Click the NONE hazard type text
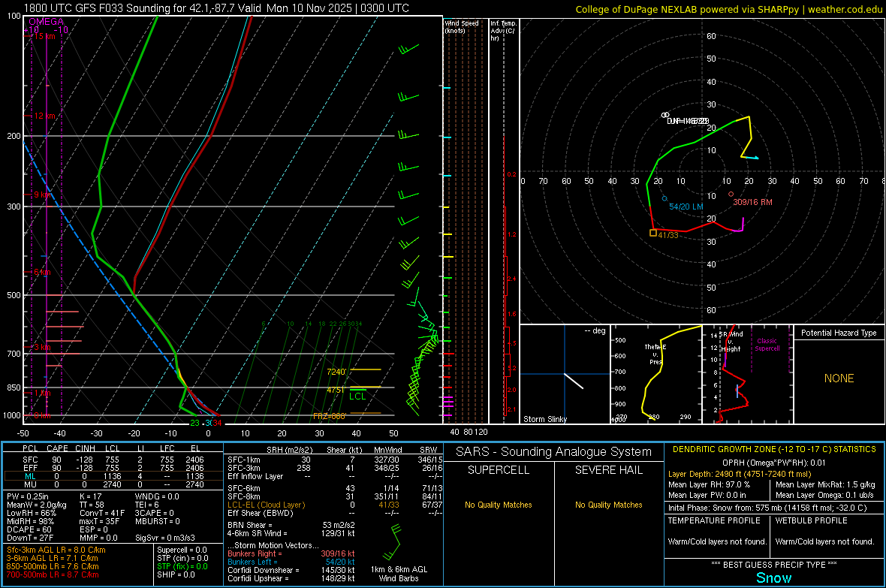 [839, 378]
